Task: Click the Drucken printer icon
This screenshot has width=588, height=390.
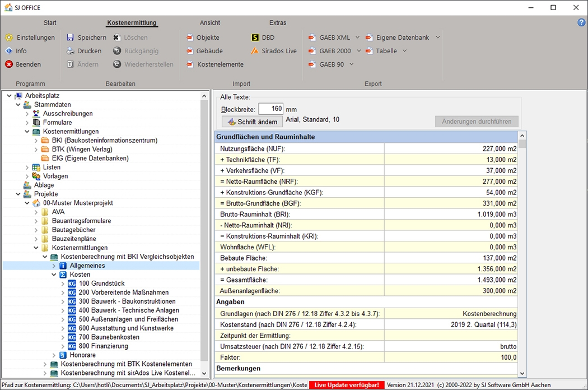Action: pyautogui.click(x=71, y=51)
